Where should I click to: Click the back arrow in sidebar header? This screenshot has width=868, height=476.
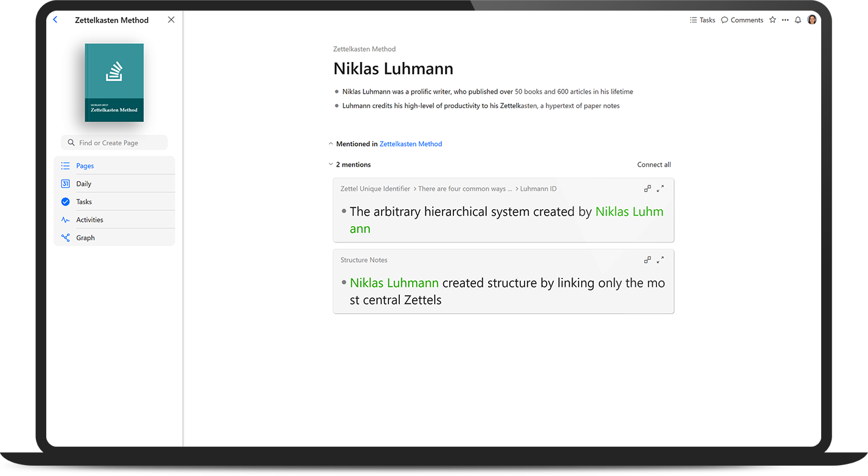(55, 19)
